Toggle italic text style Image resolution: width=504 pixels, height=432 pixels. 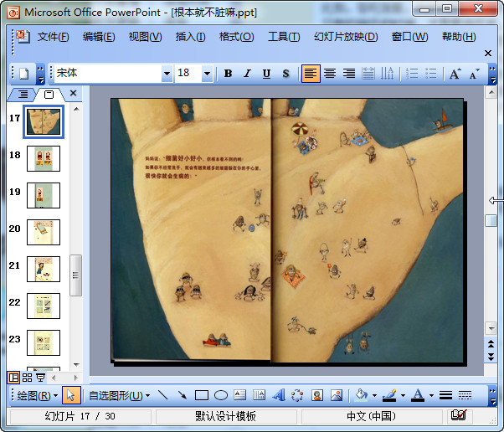[247, 74]
